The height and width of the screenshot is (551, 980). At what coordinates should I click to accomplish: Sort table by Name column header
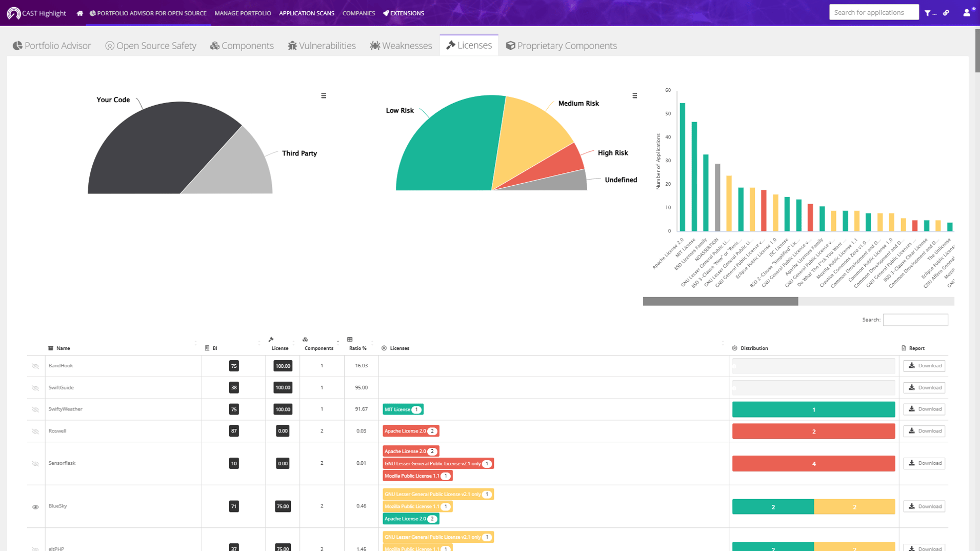(63, 348)
